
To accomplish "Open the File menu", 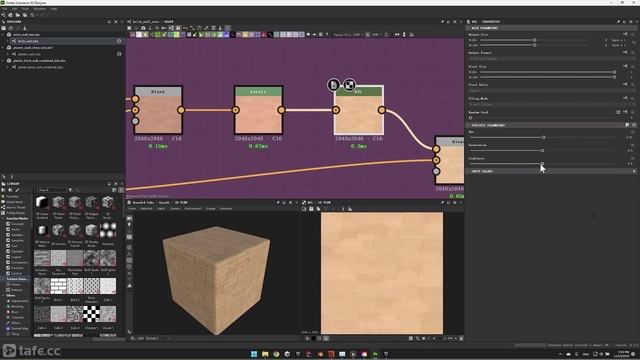I will pos(4,9).
